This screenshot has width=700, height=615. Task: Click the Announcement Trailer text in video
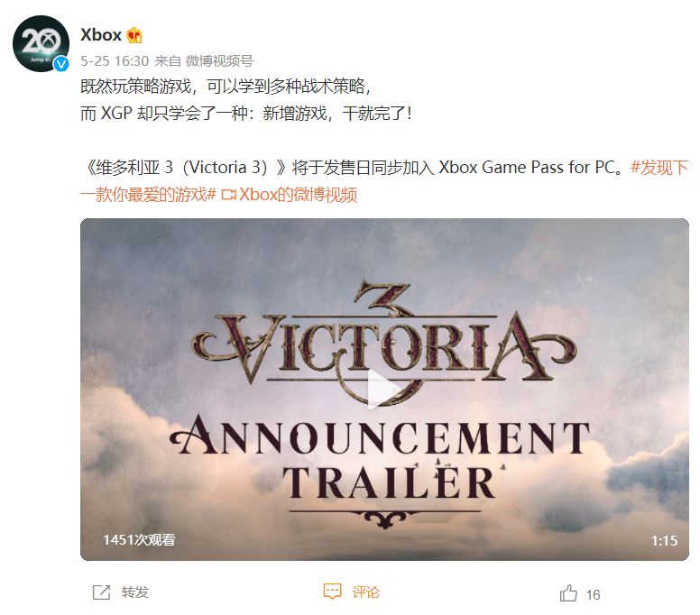pos(381,456)
